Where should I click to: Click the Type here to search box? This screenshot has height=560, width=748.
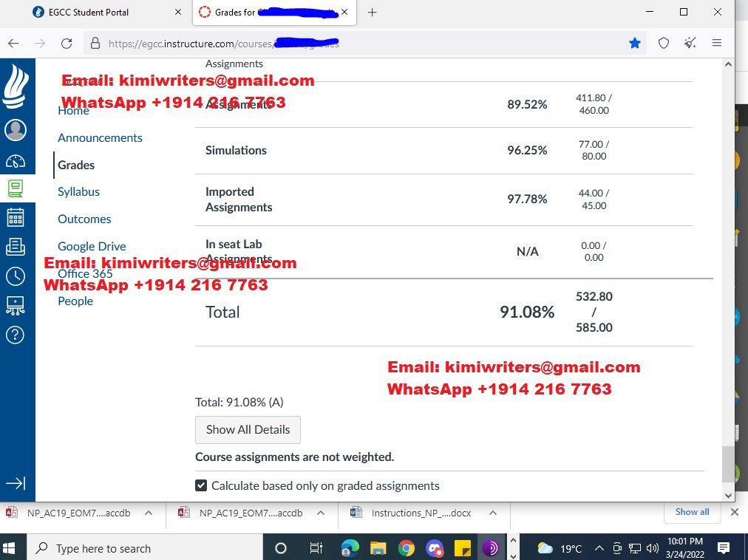pos(144,548)
